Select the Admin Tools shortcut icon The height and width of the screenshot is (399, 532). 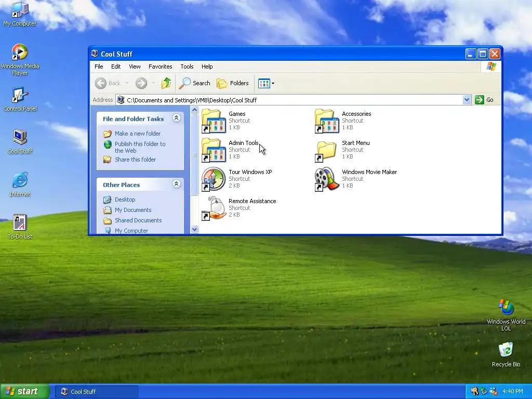pos(214,150)
